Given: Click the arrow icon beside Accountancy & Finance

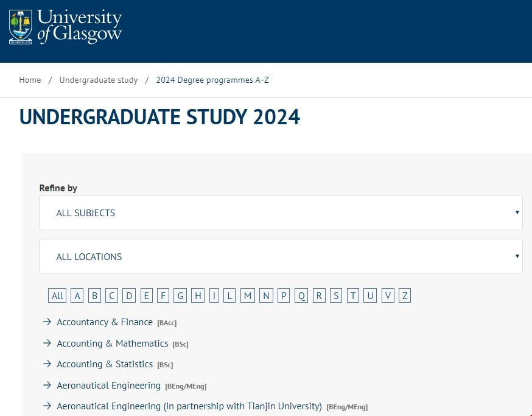Looking at the screenshot, I should click(47, 322).
